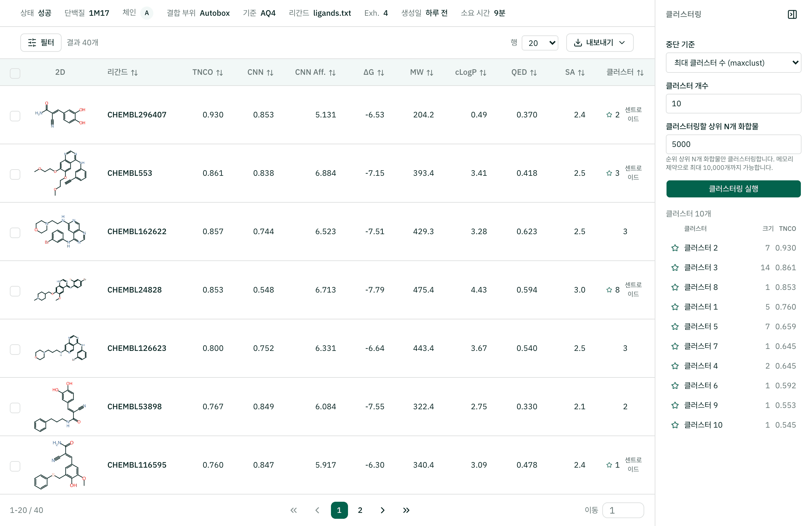Click star icon next to 클러스터 5
812x526 pixels.
[674, 327]
